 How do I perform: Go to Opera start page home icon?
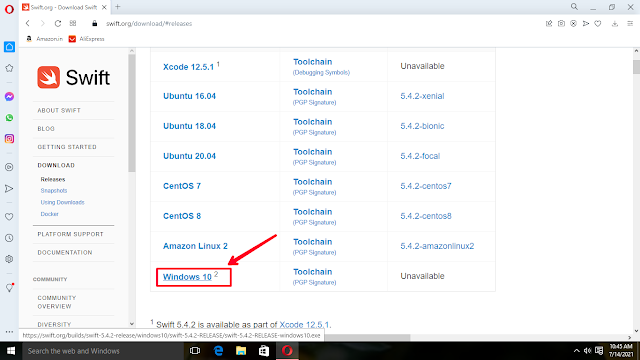point(9,47)
